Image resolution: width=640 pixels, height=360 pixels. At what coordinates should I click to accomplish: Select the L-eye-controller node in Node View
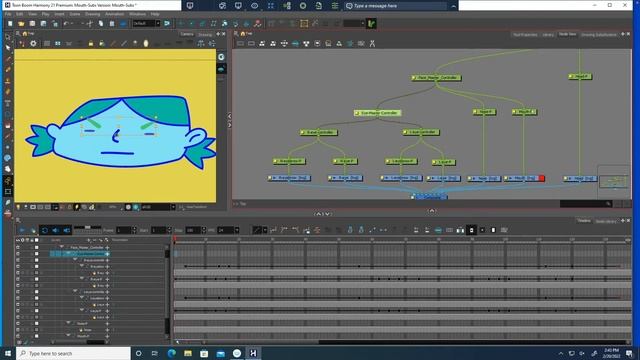tap(421, 132)
